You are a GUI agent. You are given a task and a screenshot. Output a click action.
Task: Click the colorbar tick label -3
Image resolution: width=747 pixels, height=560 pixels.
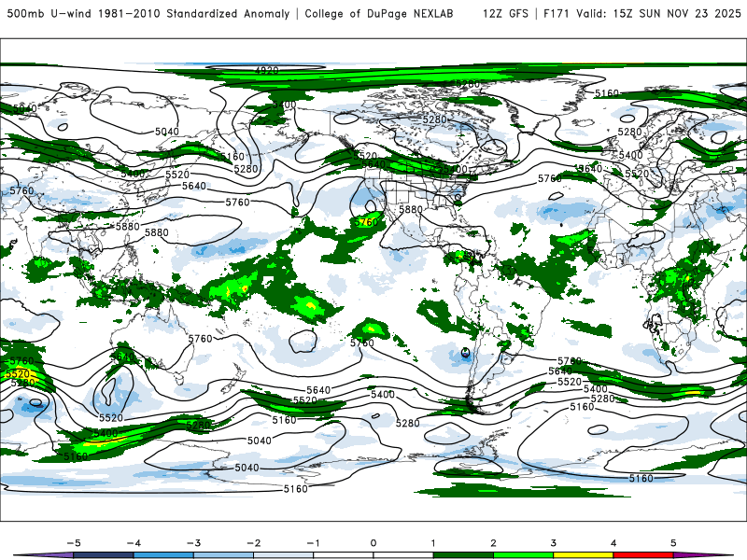click(193, 543)
